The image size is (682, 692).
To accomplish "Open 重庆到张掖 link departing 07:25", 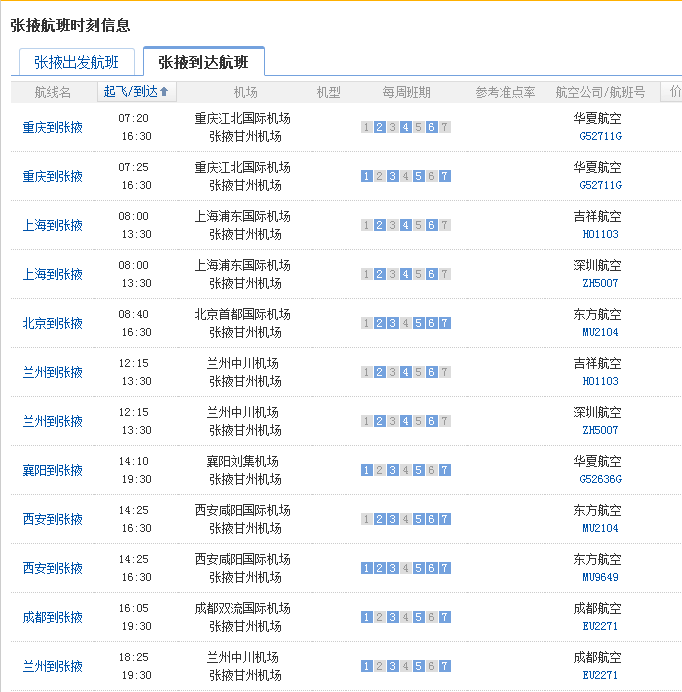I will coord(53,177).
